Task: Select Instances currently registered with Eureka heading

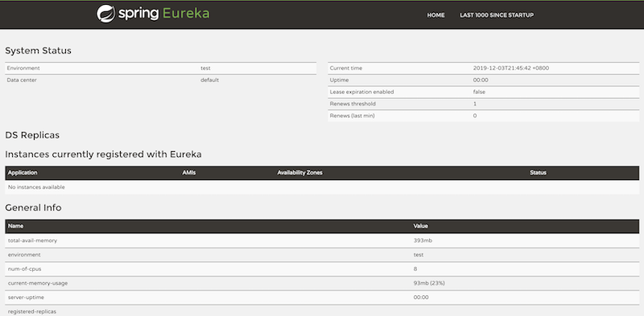Action: click(x=104, y=154)
